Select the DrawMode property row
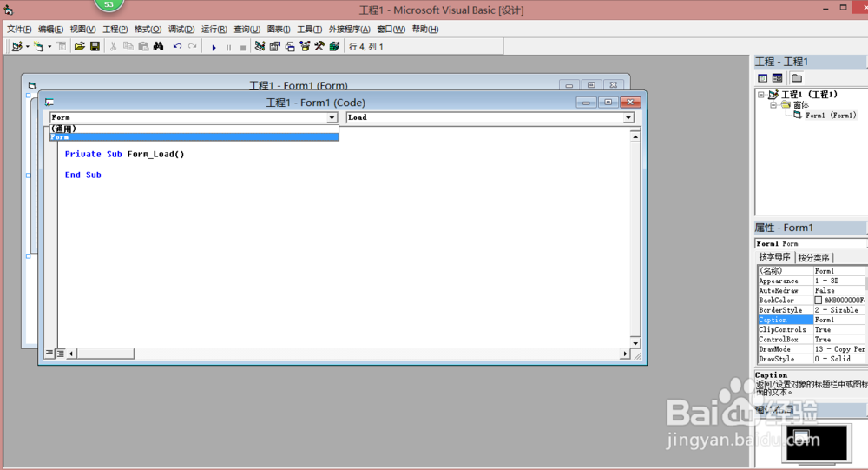This screenshot has height=470, width=868. [x=811, y=349]
